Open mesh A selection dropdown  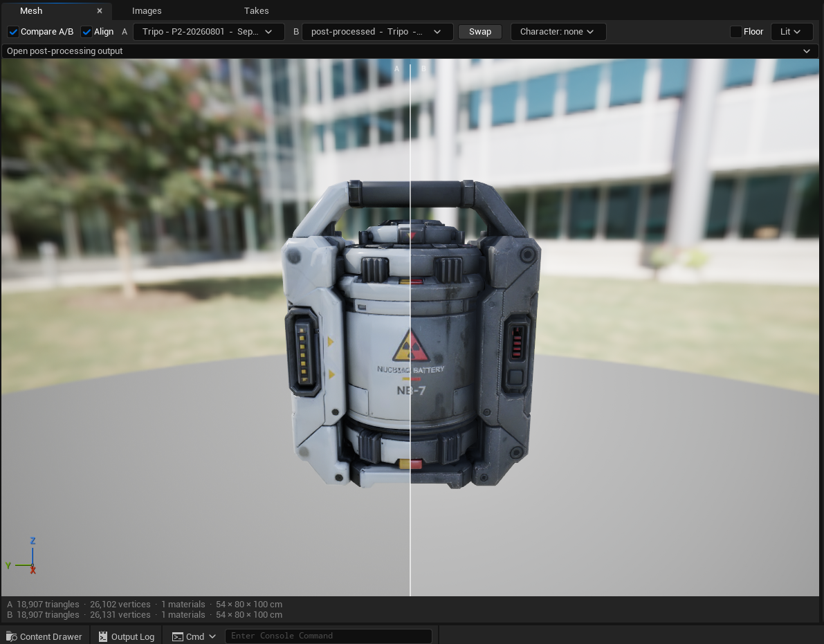point(209,32)
